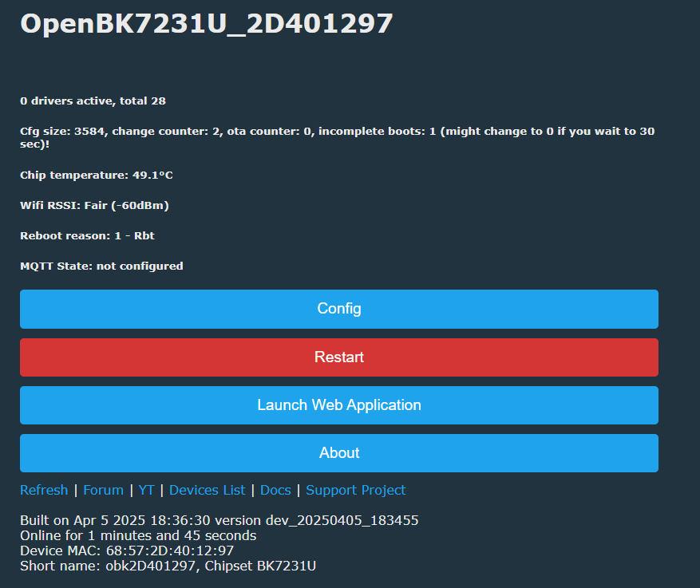Click the OpenBK7231U_2D401297 page title
Viewport: 700px width, 588px height.
pyautogui.click(x=206, y=24)
